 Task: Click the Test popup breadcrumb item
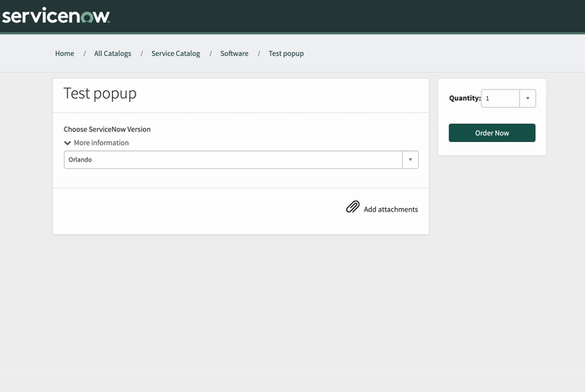(286, 53)
